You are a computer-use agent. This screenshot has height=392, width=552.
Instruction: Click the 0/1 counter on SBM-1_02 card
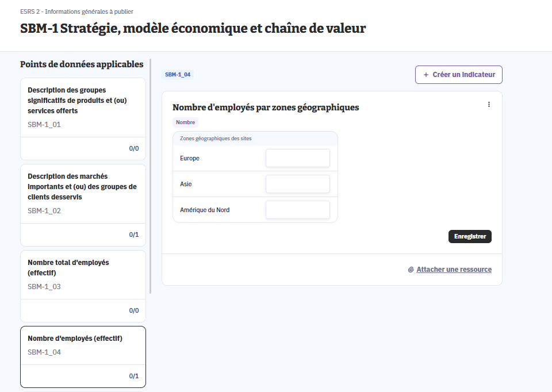pos(133,235)
